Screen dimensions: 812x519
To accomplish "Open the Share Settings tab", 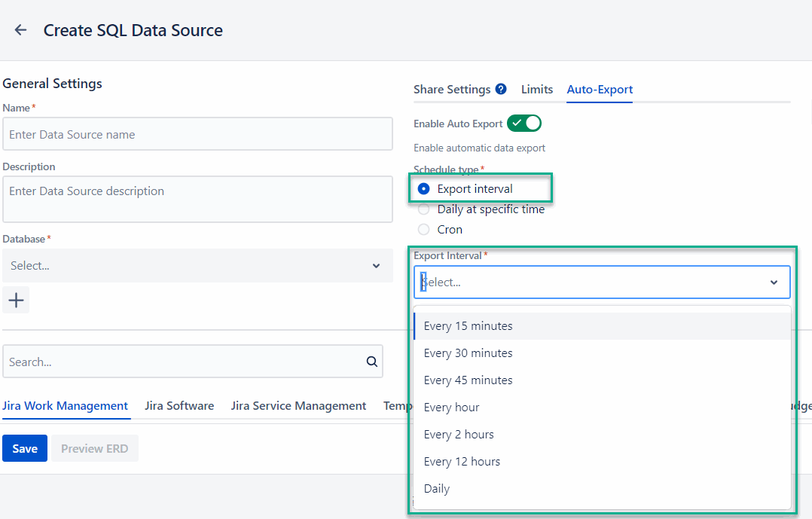I will tap(452, 90).
